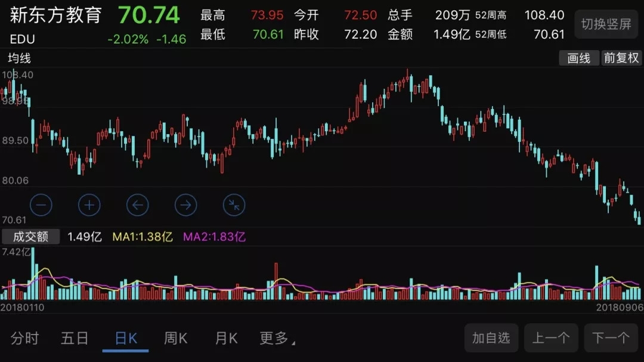644x362 pixels.
Task: Tap the previous close 72.20
Action: (x=360, y=34)
